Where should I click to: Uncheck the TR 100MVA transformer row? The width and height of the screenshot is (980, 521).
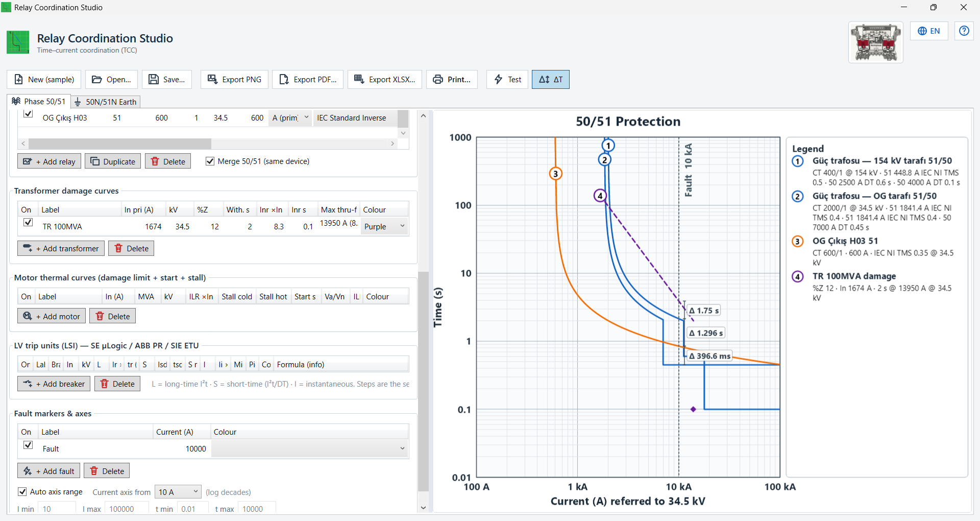point(28,223)
